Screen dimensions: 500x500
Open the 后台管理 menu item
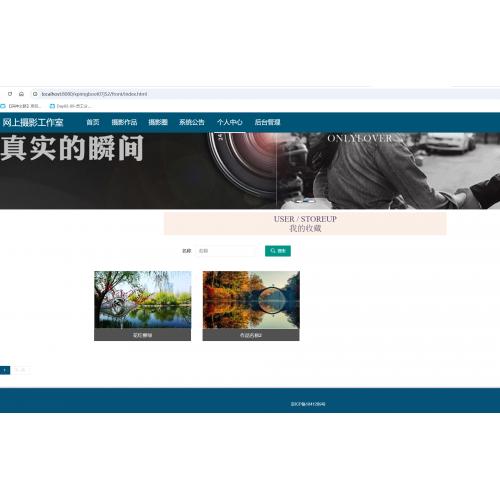coord(267,122)
